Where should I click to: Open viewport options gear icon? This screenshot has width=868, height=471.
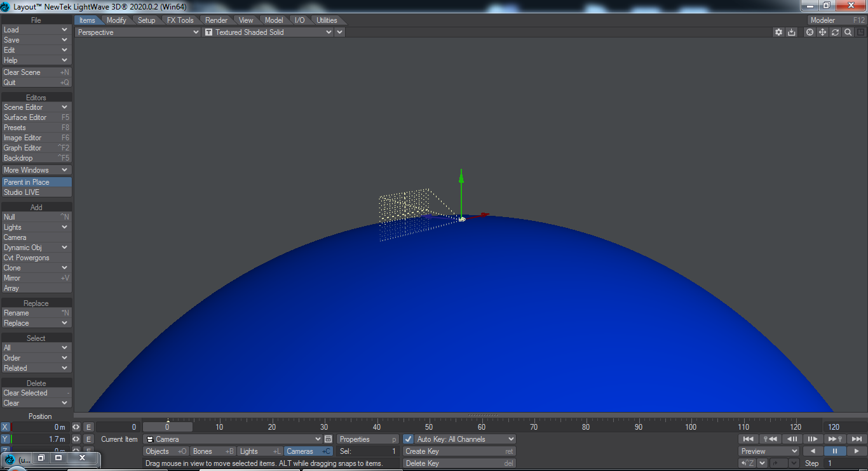click(778, 32)
